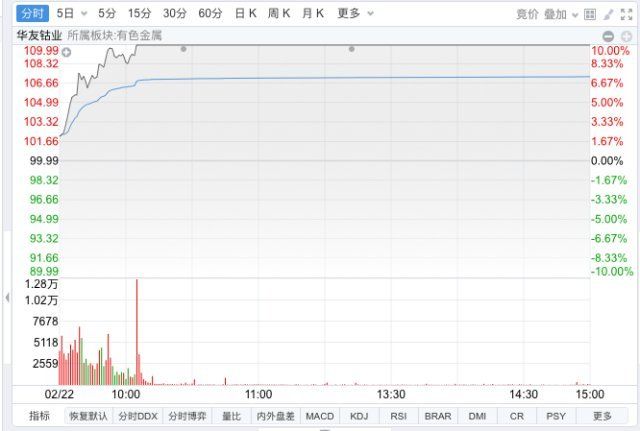Click the 恢复默认 reset button
The height and width of the screenshot is (431, 640).
point(87,416)
